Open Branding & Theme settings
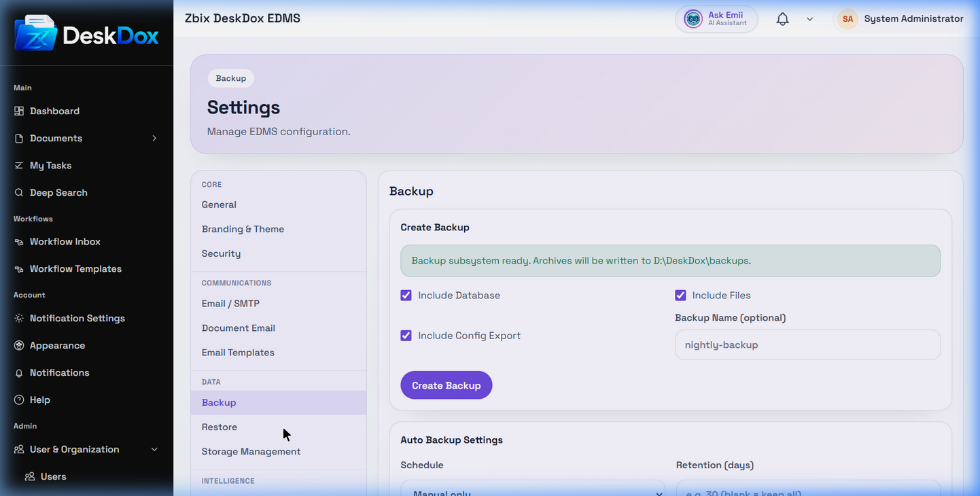Viewport: 980px width, 496px height. (x=279, y=229)
